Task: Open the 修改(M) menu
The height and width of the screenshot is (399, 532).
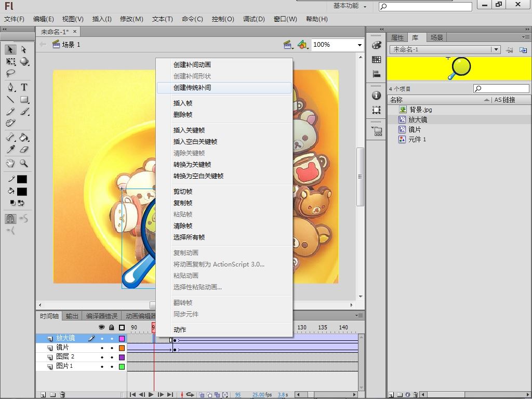Action: tap(131, 19)
